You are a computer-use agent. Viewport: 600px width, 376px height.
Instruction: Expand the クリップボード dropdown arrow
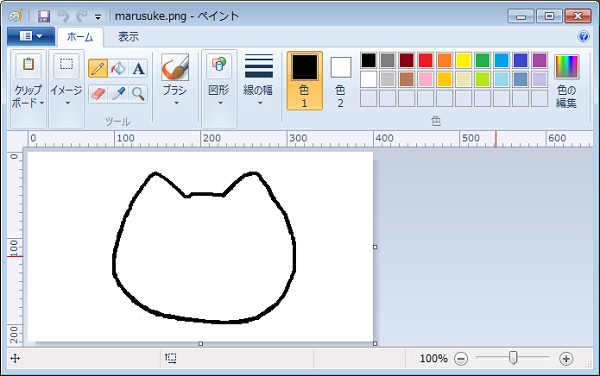pyautogui.click(x=42, y=103)
